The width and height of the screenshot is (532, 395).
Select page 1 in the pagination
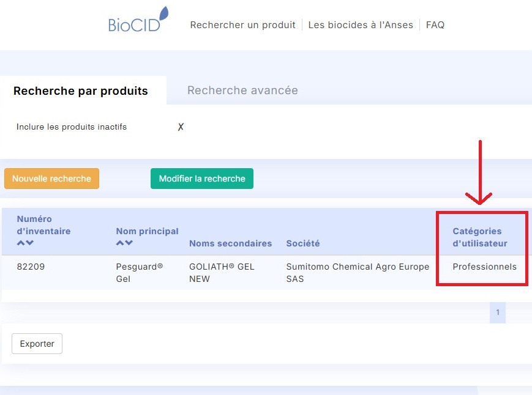pyautogui.click(x=497, y=312)
